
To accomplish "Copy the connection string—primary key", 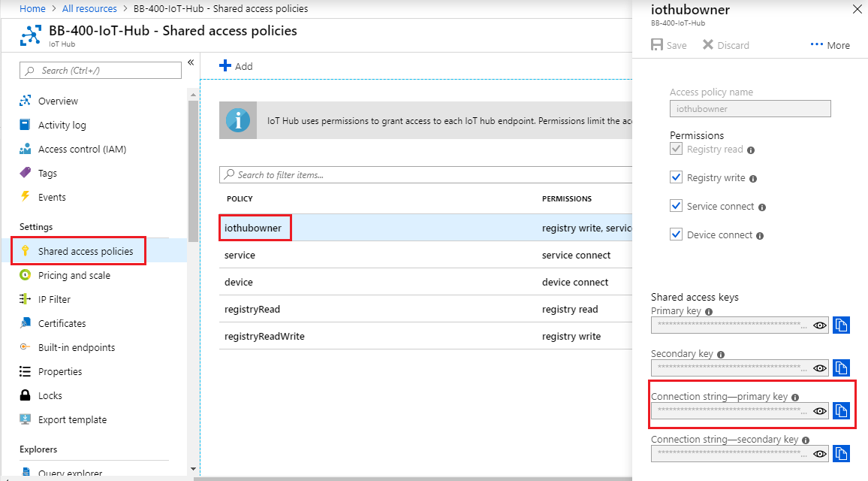I will coord(841,410).
